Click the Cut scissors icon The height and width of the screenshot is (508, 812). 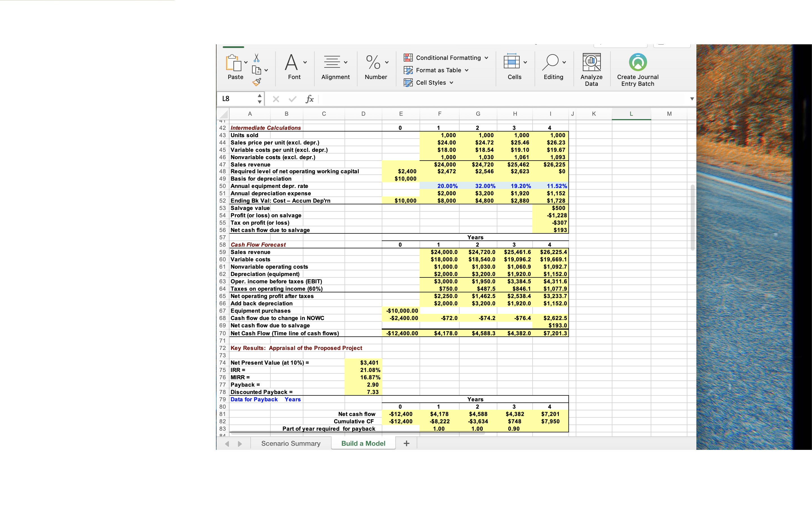pyautogui.click(x=257, y=58)
